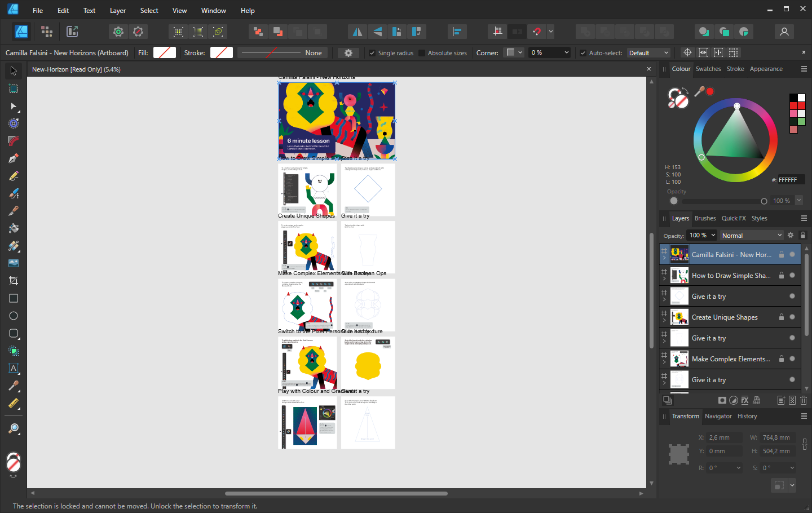Screen dimensions: 812x513
Task: Open the Corner type dropdown
Action: (515, 52)
